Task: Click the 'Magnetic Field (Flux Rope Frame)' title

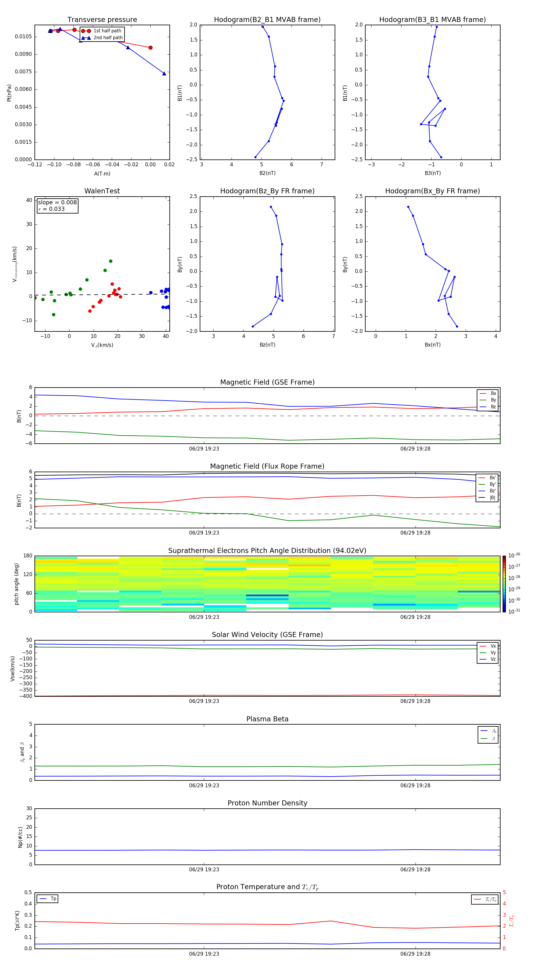Action: coord(267,466)
